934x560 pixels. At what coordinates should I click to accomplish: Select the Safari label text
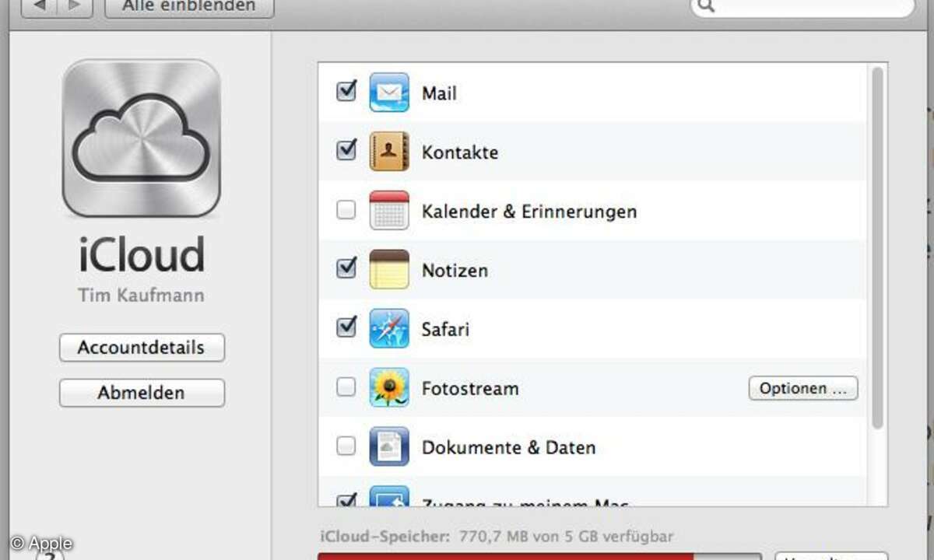(446, 330)
